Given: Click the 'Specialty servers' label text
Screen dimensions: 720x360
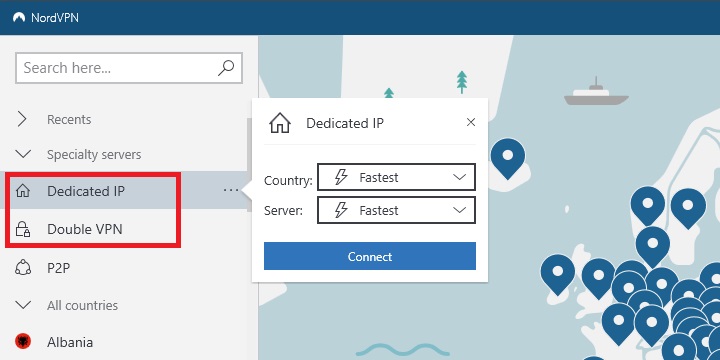Looking at the screenshot, I should tap(94, 155).
